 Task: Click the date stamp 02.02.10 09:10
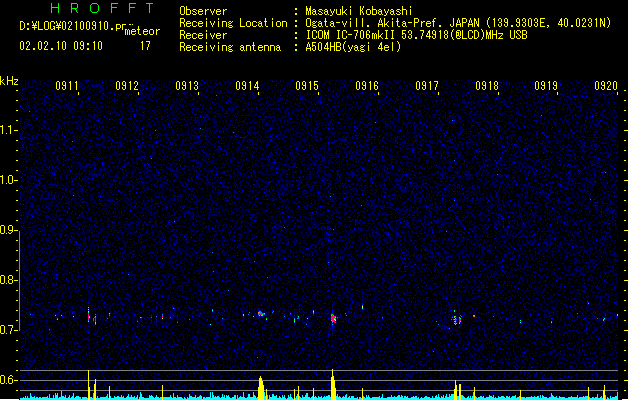point(61,46)
